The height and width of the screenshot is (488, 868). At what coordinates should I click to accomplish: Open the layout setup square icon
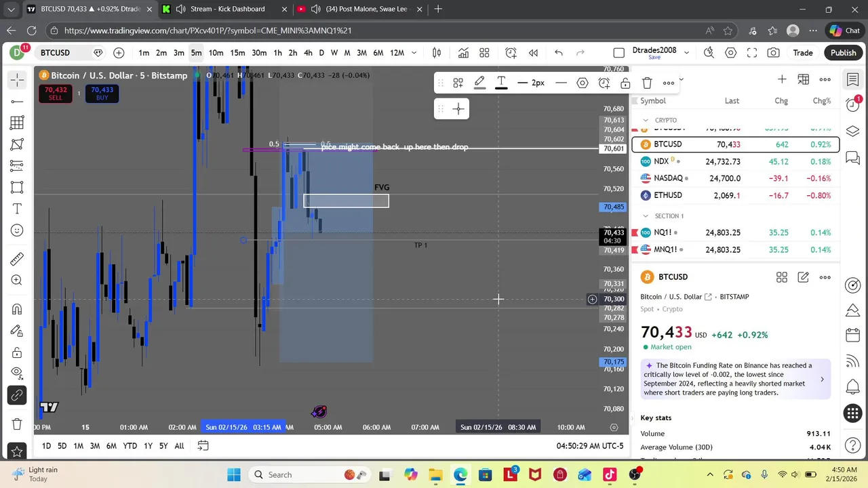pyautogui.click(x=618, y=53)
